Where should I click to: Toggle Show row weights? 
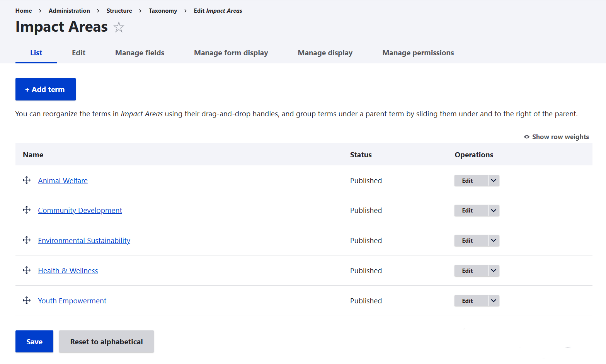point(556,137)
